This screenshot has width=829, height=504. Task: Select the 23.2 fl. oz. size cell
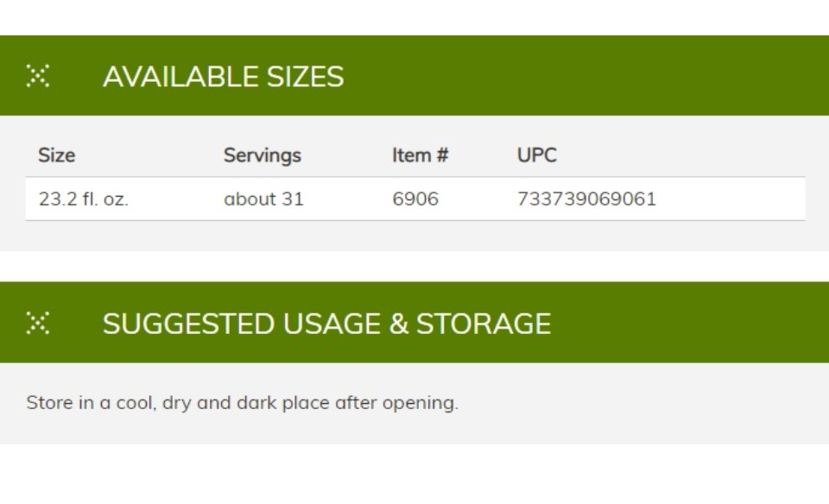[84, 199]
